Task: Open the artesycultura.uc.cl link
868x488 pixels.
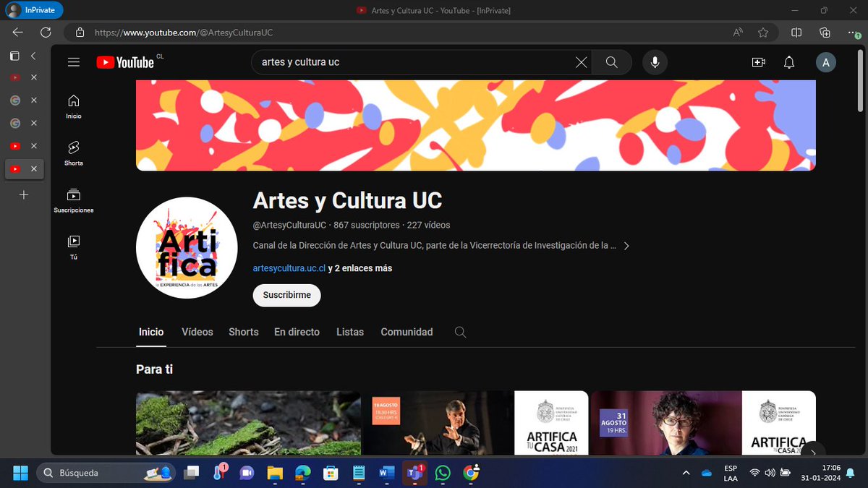Action: tap(289, 268)
